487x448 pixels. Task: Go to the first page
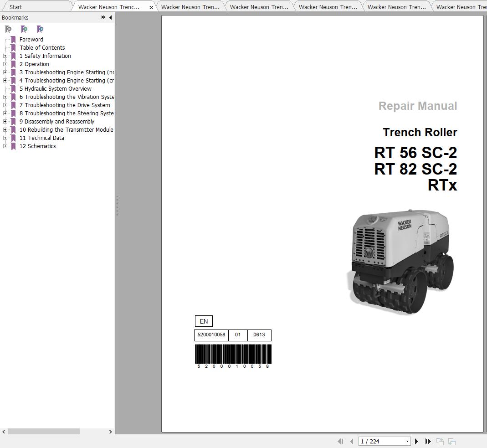(340, 441)
